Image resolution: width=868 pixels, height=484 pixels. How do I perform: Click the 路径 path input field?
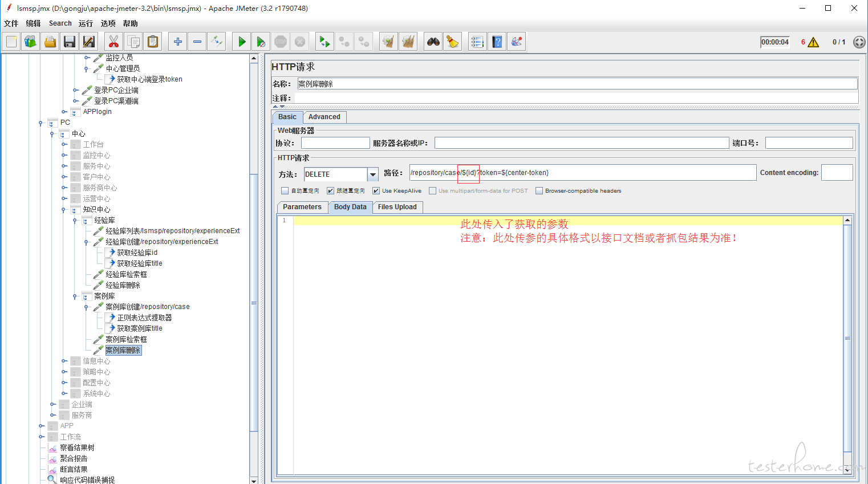(583, 173)
